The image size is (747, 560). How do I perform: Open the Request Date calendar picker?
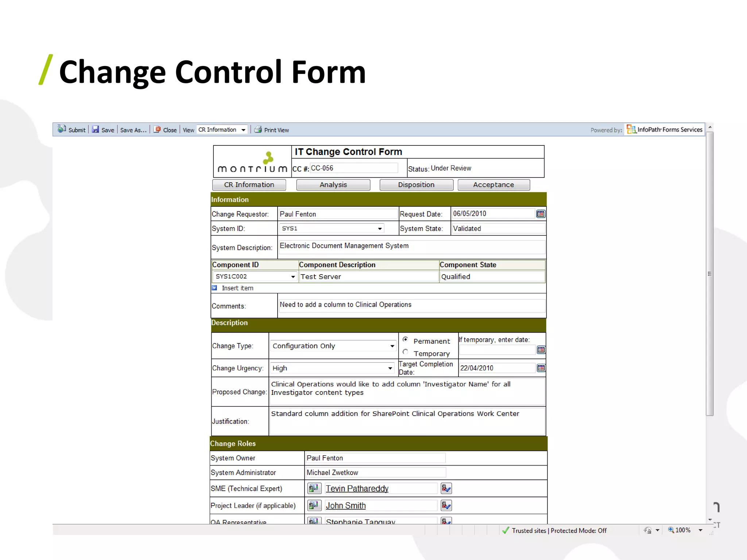541,214
